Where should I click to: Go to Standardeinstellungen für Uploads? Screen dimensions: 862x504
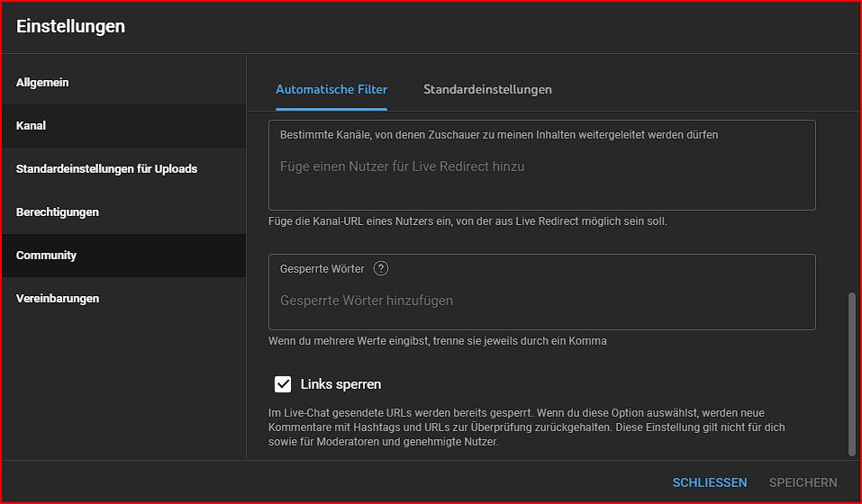coord(106,169)
